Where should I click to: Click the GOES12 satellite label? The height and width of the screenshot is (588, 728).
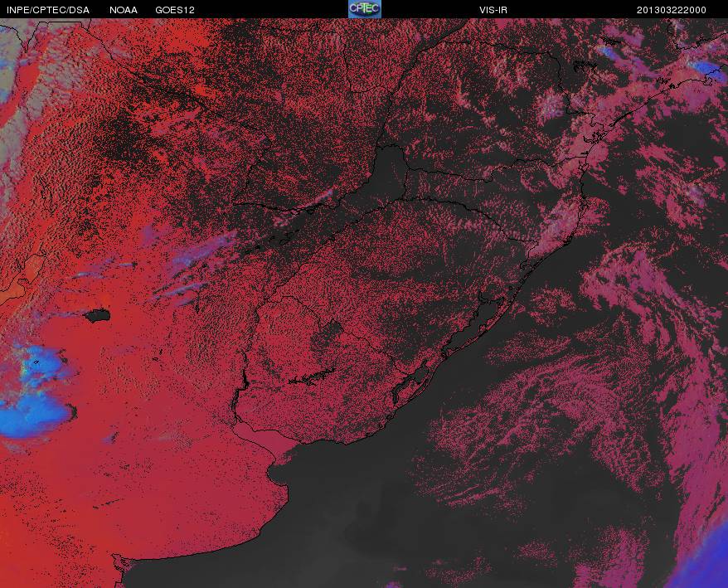point(175,10)
